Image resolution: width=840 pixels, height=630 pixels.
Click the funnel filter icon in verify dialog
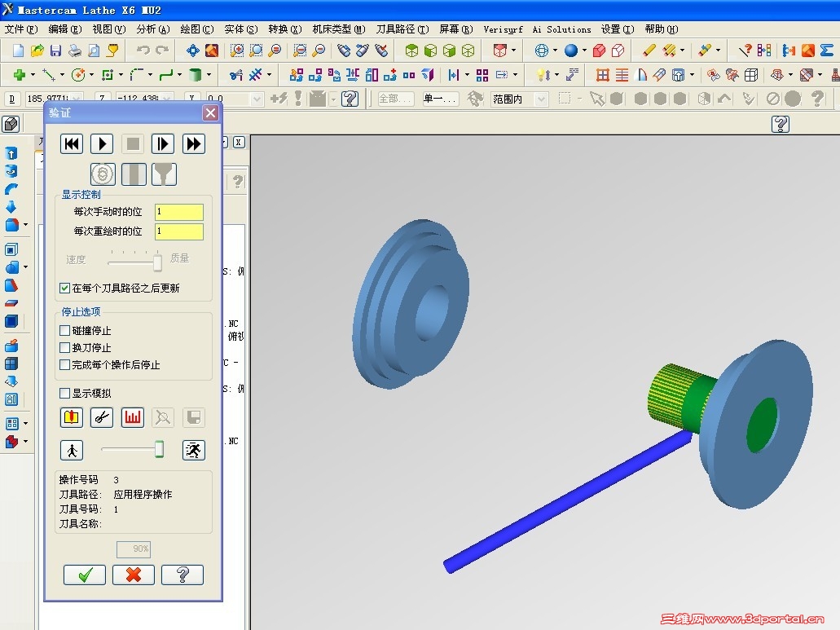(165, 174)
